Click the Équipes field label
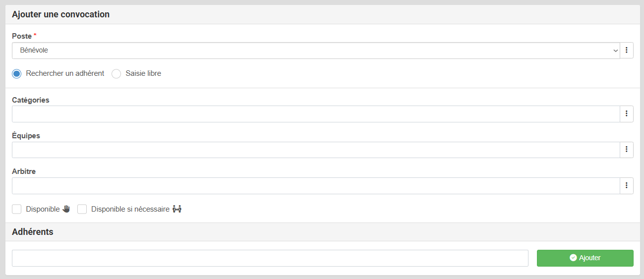This screenshot has width=644, height=279. coord(26,135)
